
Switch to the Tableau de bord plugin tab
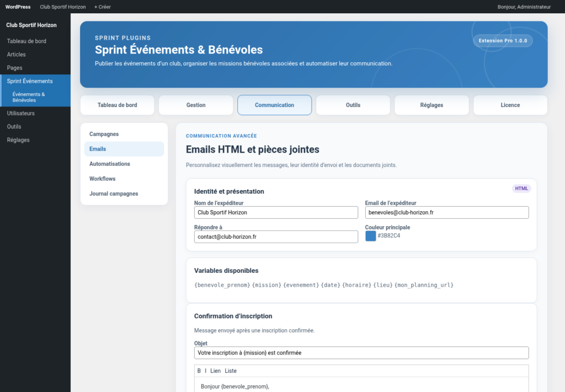[117, 105]
